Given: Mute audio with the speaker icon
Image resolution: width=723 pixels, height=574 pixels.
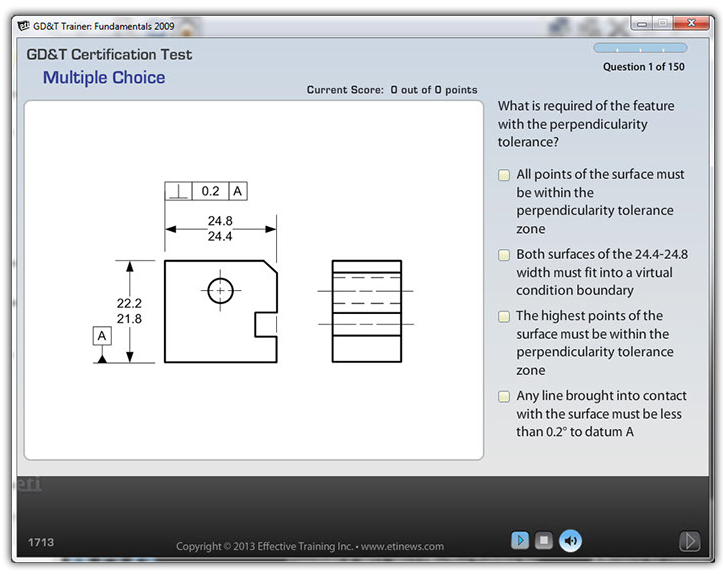Looking at the screenshot, I should coord(570,541).
